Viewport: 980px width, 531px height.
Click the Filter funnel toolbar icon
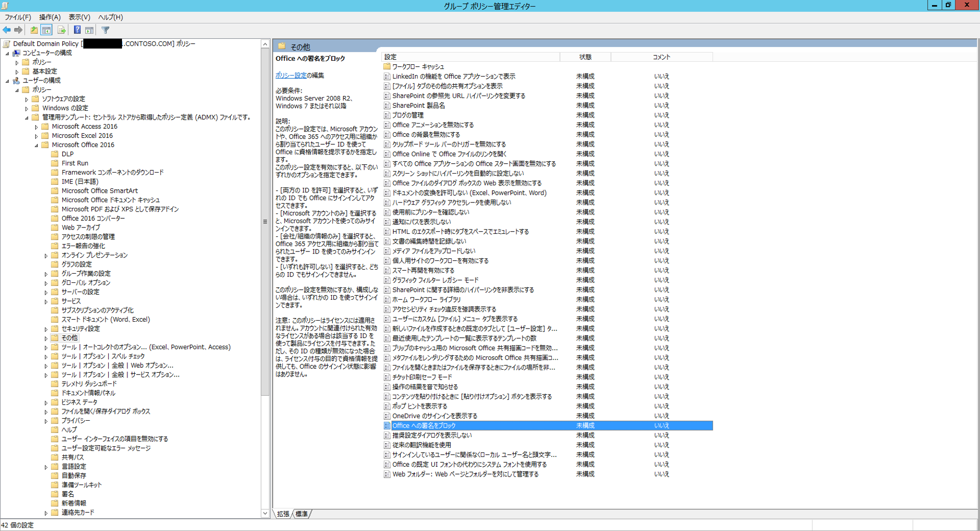tap(105, 30)
